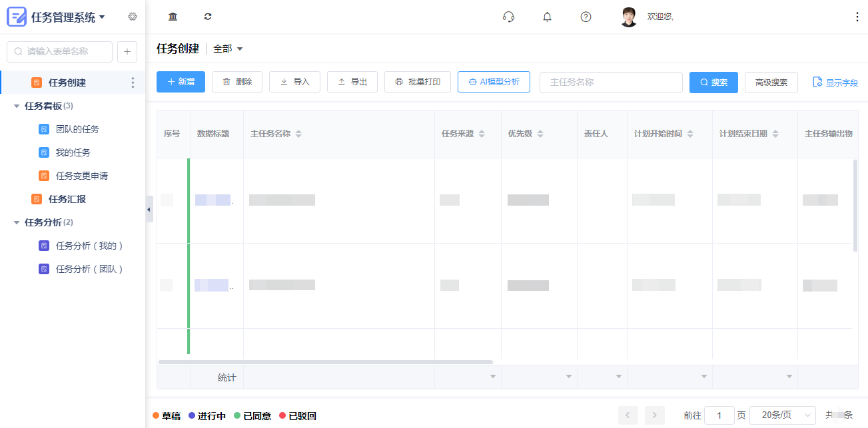This screenshot has height=428, width=868.
Task: Click the refresh arrows icon
Action: (208, 17)
